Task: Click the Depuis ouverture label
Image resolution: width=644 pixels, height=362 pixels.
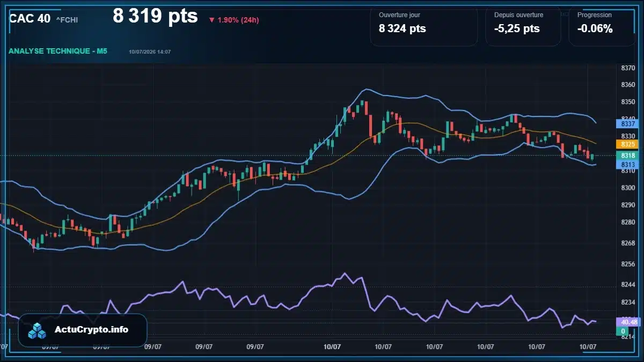Action: pyautogui.click(x=518, y=15)
